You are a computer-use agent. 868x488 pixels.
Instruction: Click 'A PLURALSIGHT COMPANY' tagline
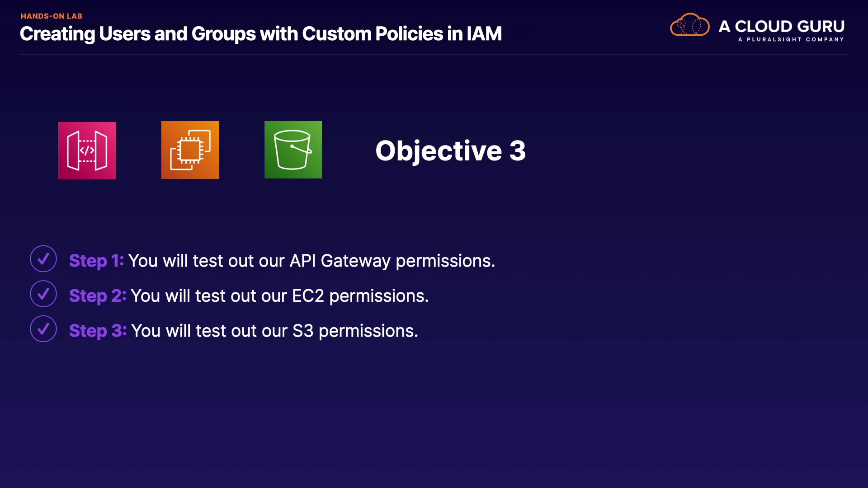(791, 40)
